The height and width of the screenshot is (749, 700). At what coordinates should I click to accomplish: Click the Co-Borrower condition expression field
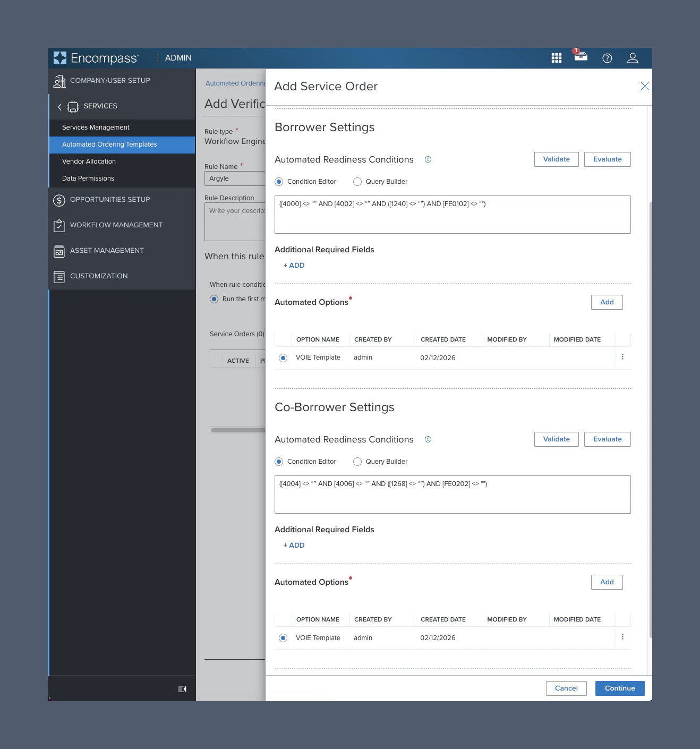[x=453, y=494]
